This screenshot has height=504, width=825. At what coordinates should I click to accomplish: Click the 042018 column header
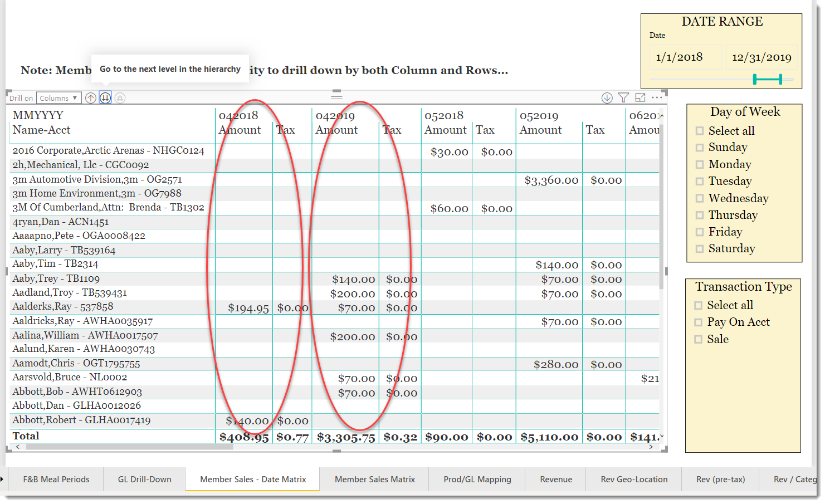238,116
